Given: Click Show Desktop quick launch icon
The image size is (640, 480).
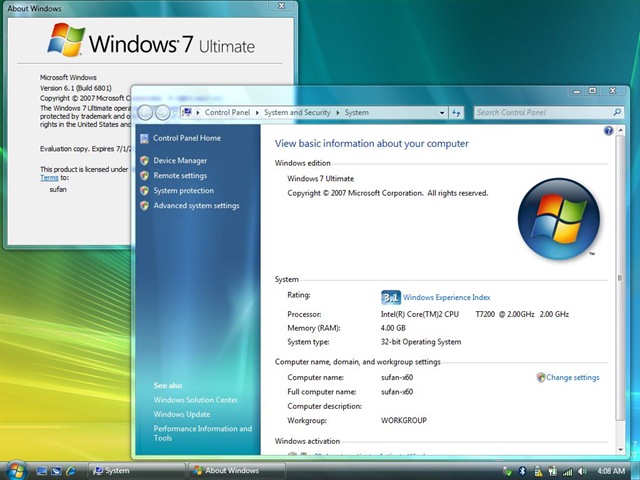Looking at the screenshot, I should (x=42, y=471).
